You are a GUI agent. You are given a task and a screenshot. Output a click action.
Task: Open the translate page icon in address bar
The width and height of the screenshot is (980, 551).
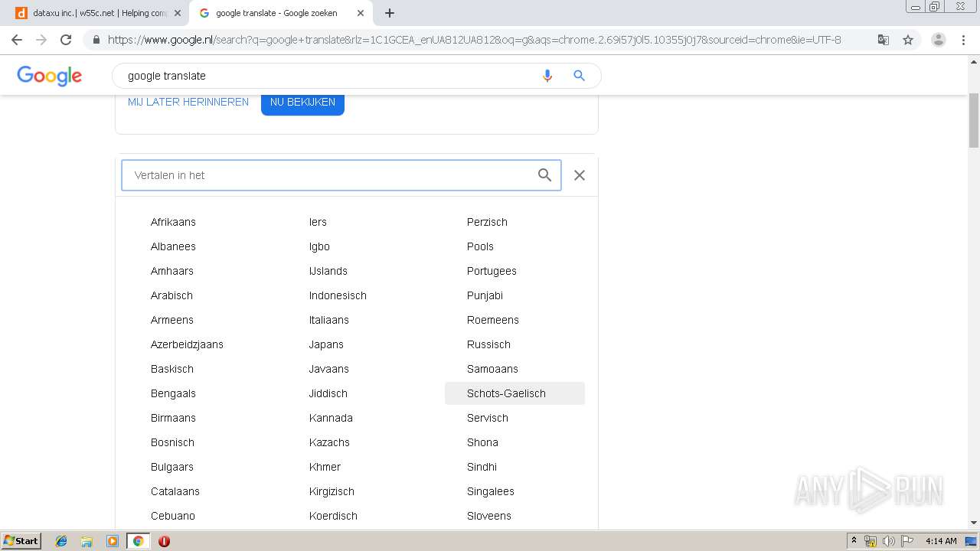(x=883, y=40)
